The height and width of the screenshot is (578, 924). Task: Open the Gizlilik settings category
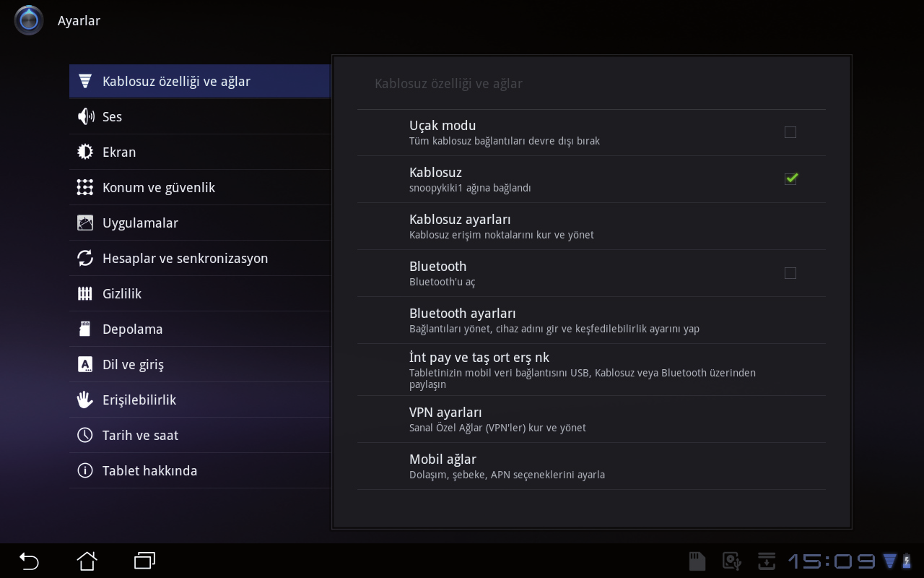coord(199,293)
